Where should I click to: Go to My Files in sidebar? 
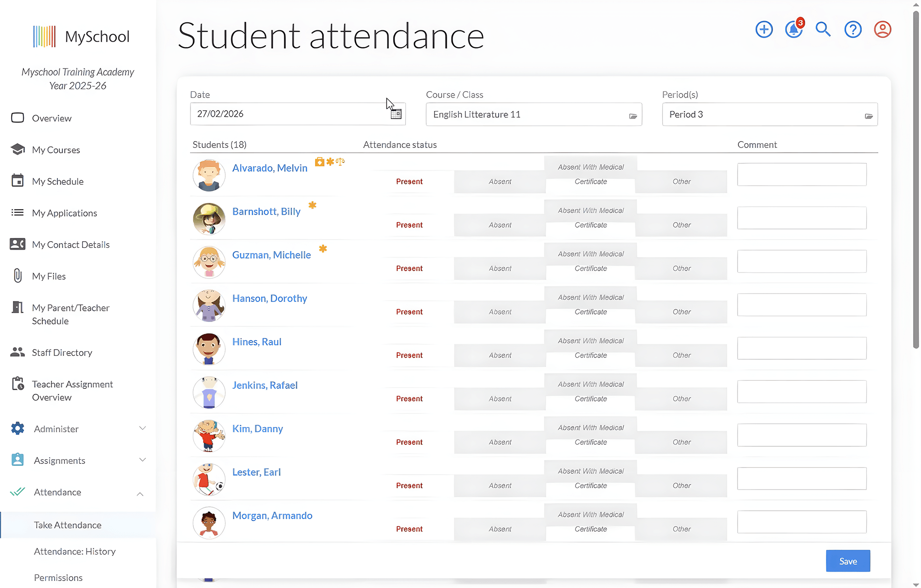click(x=49, y=276)
